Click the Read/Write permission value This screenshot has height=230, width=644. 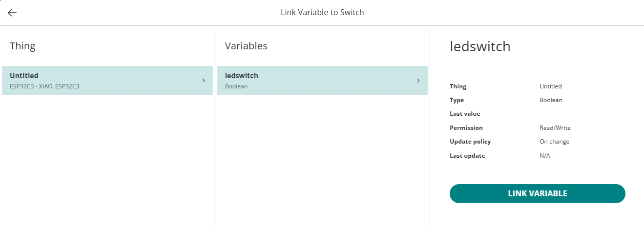click(x=555, y=128)
